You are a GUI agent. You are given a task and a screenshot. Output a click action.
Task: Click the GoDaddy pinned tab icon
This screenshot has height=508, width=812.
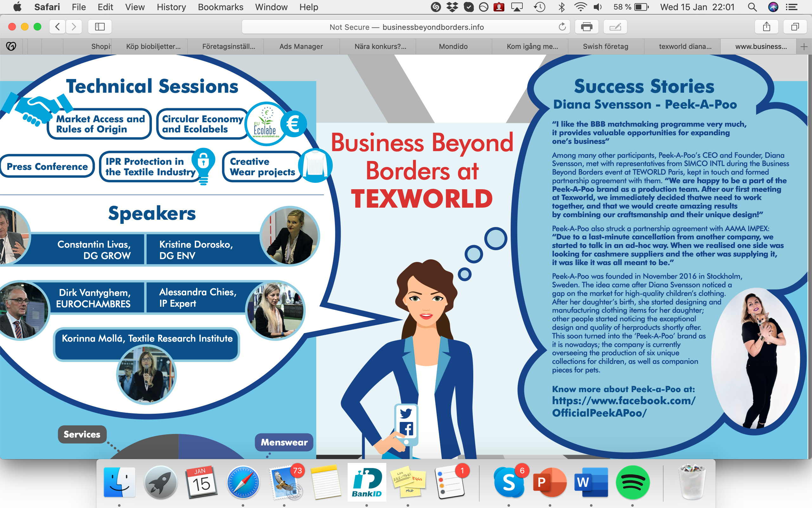point(11,46)
